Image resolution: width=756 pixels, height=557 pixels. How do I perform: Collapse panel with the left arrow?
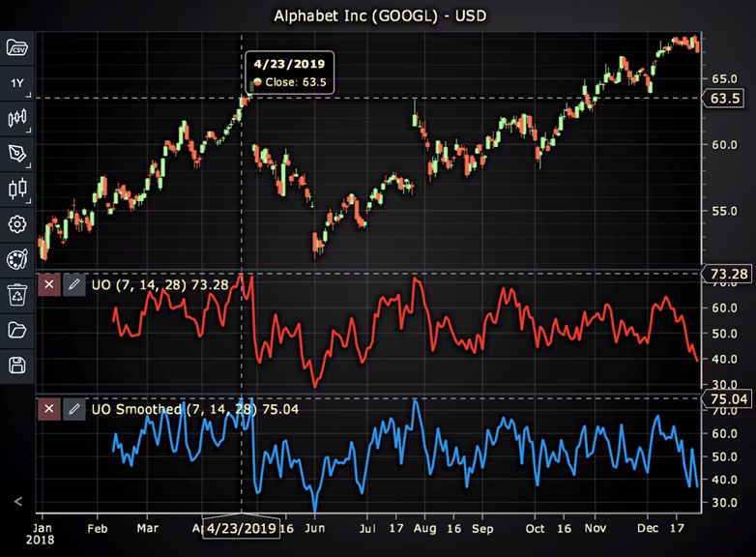(17, 502)
